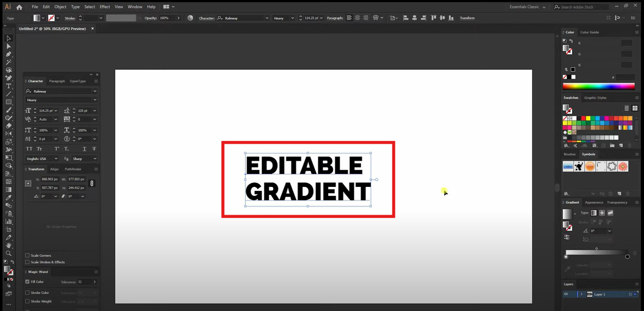This screenshot has height=311, width=644.
Task: Select the Rectangle tool
Action: point(9,102)
